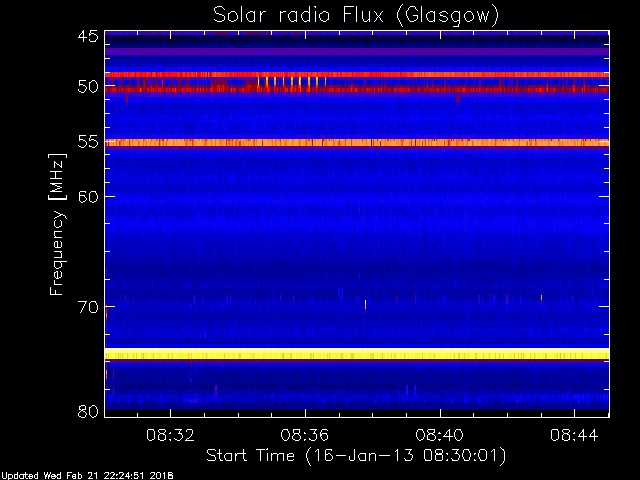Screen dimensions: 640x480
Task: Click the orange emission band at 55 MHz
Action: pos(357,142)
